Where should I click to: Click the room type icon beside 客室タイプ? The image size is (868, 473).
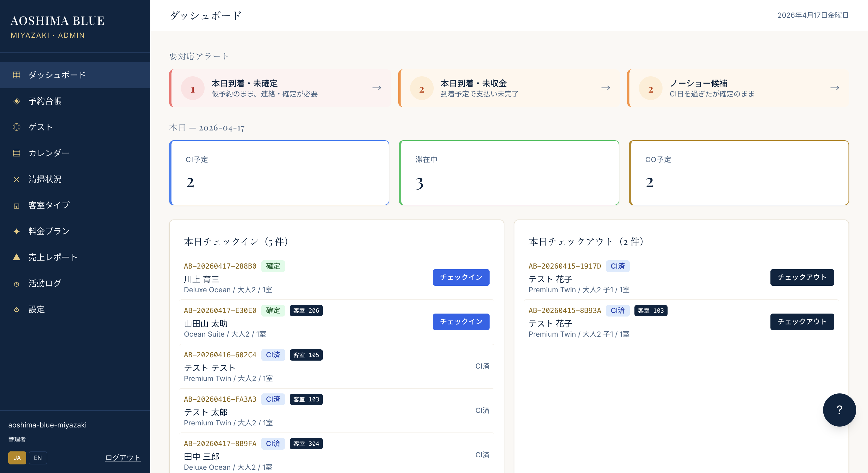pyautogui.click(x=17, y=205)
